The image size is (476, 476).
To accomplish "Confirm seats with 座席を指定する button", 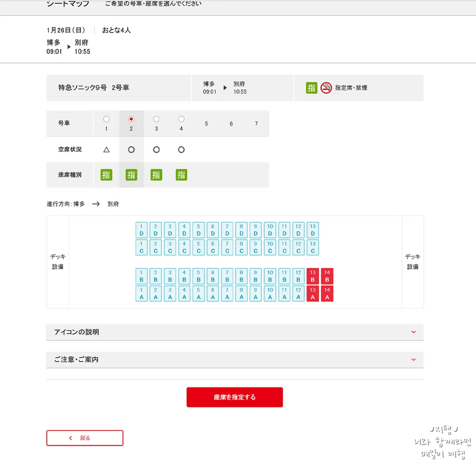I will click(234, 397).
